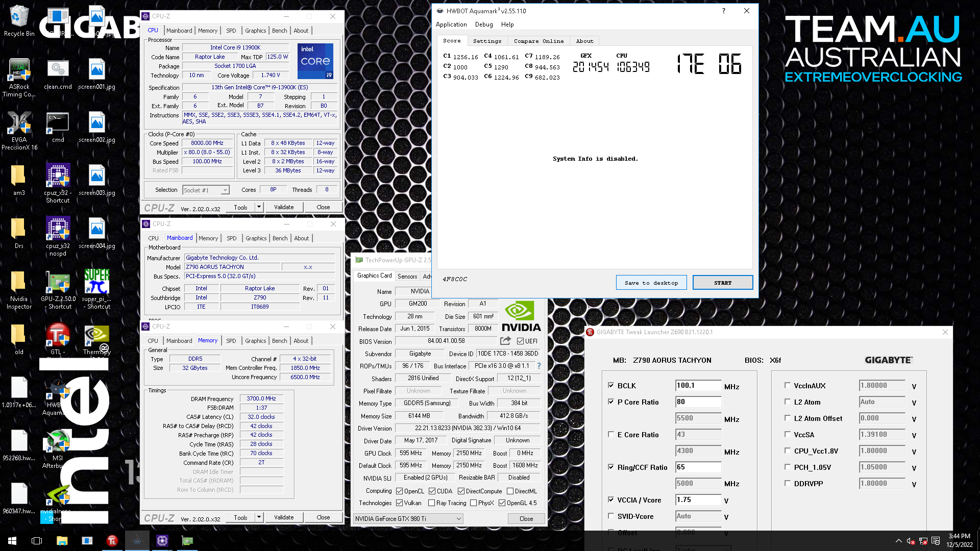Launch cpuz_x32 Shortcut icon
This screenshot has height=551, width=980.
coord(58,184)
